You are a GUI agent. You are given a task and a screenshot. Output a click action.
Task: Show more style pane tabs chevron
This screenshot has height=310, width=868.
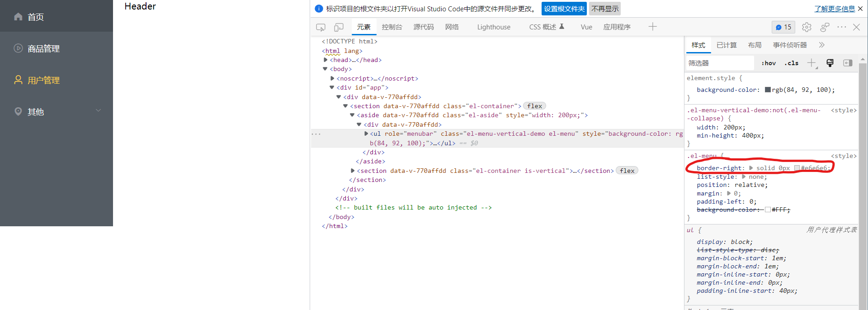pyautogui.click(x=821, y=45)
